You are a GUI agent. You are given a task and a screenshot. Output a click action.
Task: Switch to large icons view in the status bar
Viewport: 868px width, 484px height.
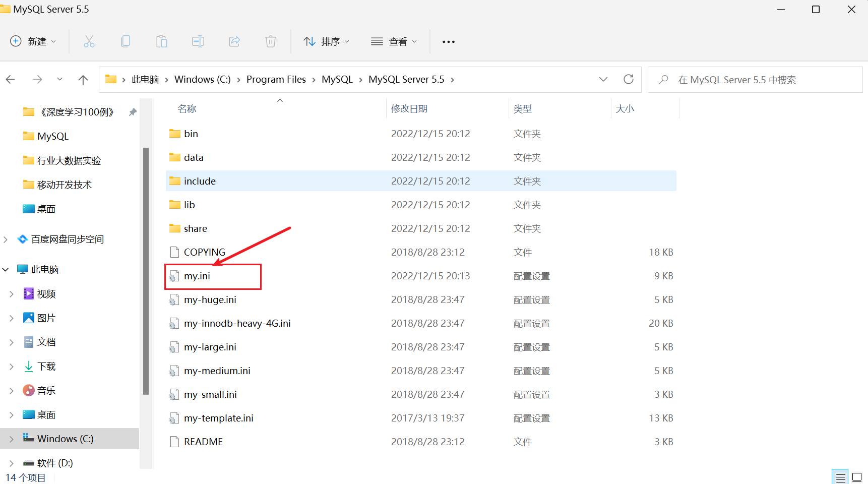tap(857, 477)
